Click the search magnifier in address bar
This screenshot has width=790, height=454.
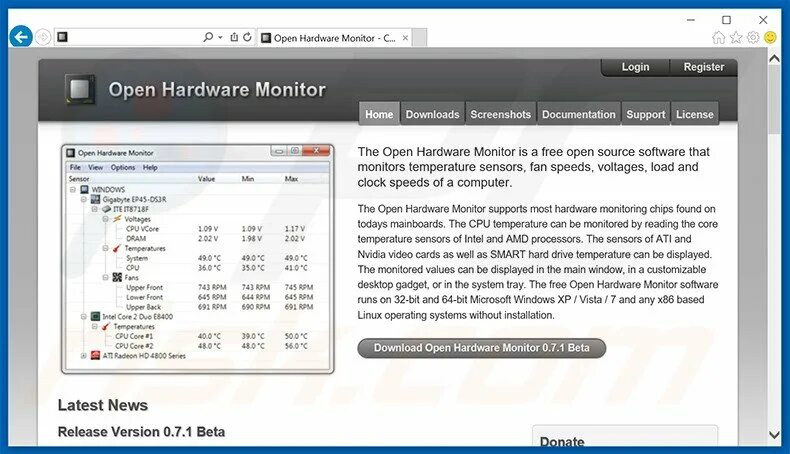[208, 37]
